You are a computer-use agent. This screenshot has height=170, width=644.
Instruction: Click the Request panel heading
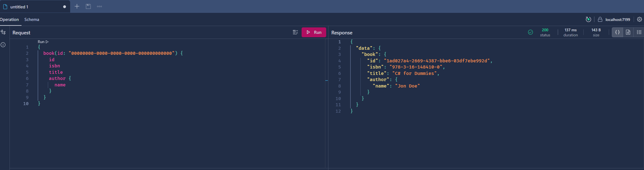click(21, 33)
